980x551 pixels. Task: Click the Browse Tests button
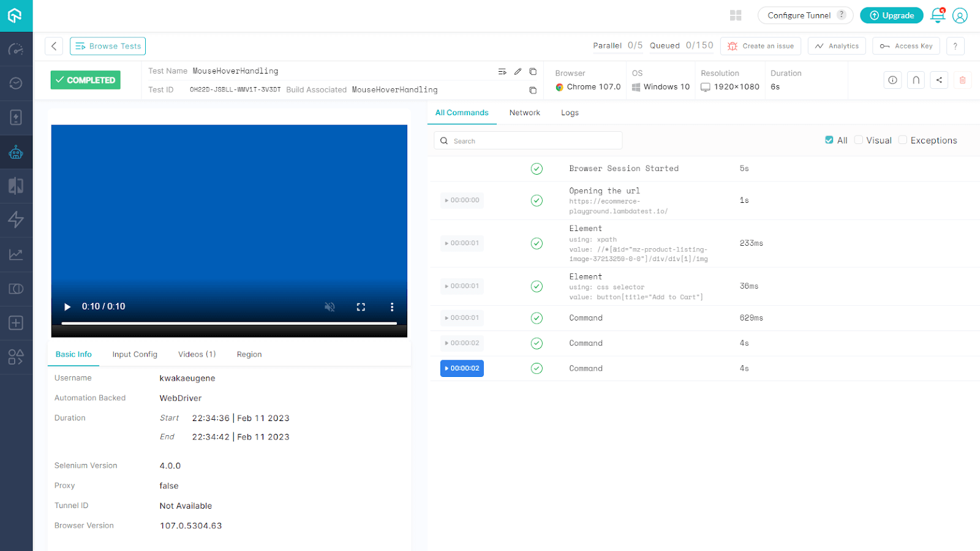108,46
